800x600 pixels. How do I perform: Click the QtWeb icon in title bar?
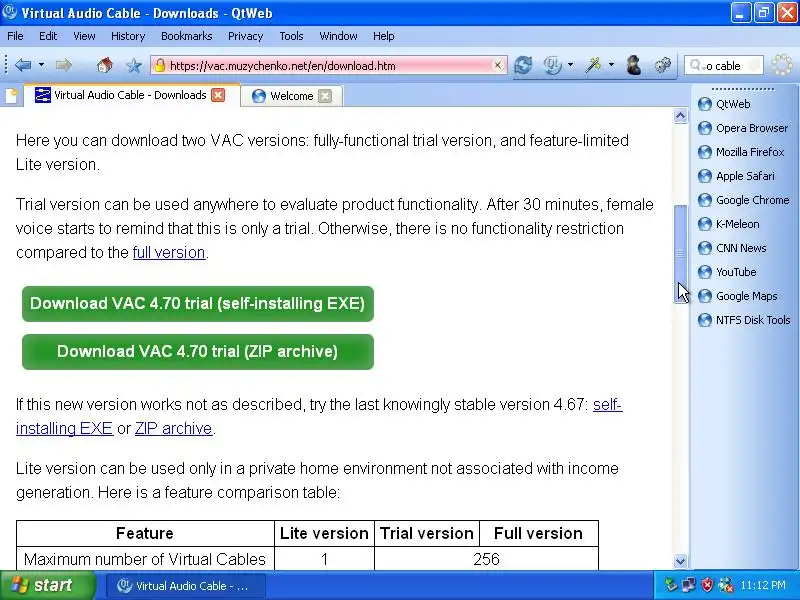10,12
